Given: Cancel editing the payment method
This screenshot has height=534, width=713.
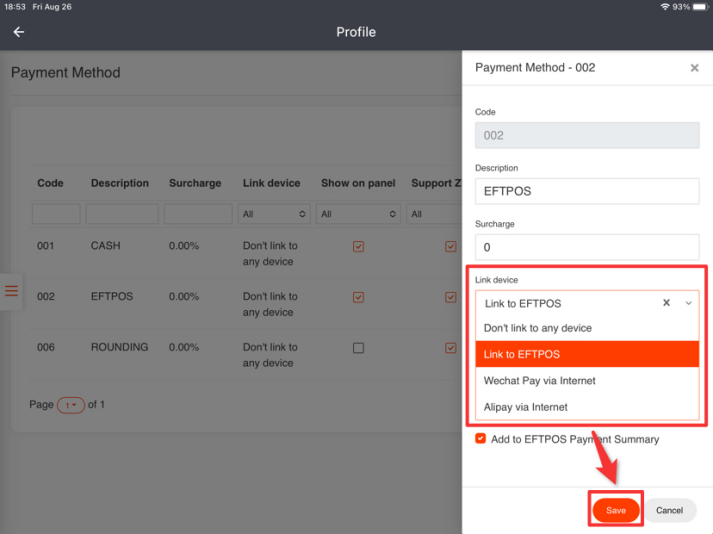Looking at the screenshot, I should [669, 510].
